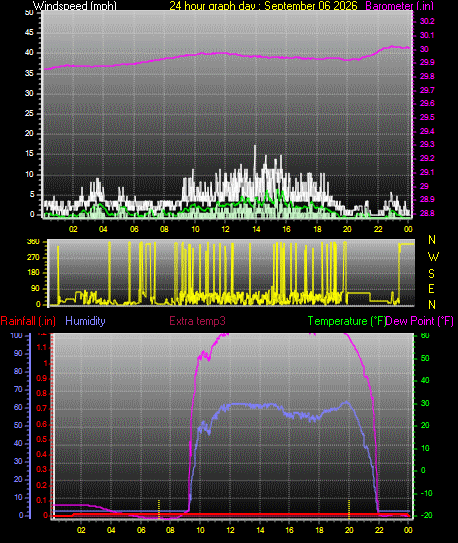Click windspeed scale value 45
The width and height of the screenshot is (458, 543).
pyautogui.click(x=29, y=33)
